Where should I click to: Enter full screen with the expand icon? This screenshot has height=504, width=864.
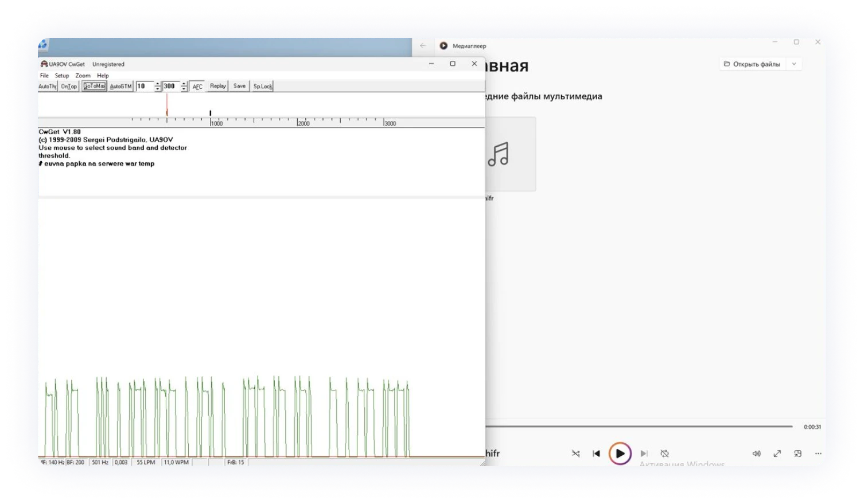point(777,454)
